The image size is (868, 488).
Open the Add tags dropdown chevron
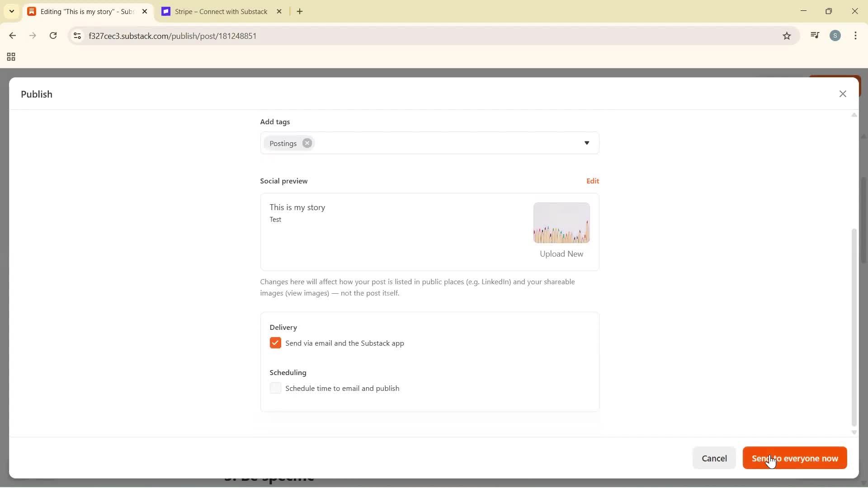[x=587, y=143]
